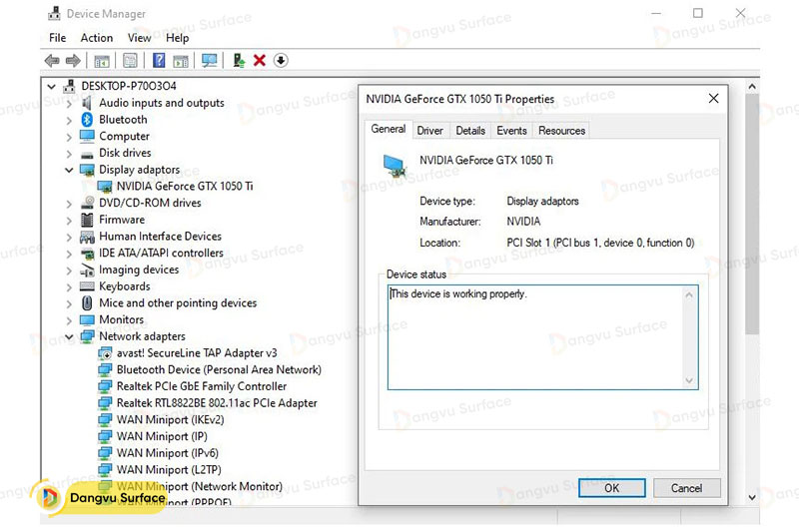Click the Back arrow toolbar icon

[x=51, y=61]
